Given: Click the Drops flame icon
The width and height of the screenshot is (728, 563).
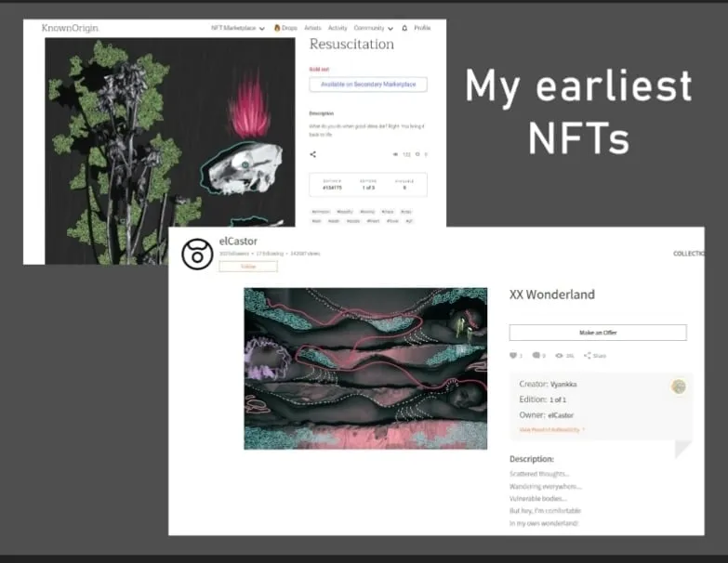Looking at the screenshot, I should [277, 28].
